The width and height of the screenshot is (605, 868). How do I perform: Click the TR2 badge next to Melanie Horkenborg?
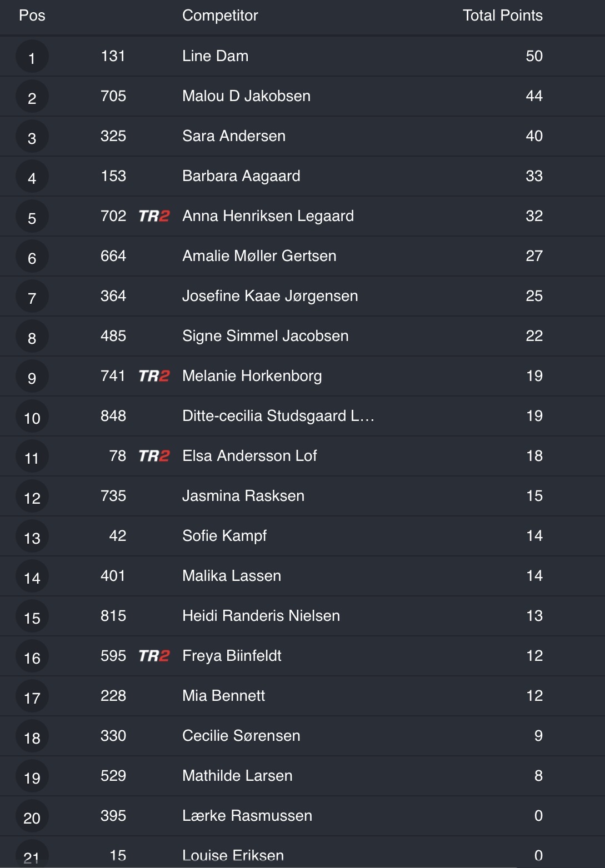coord(154,376)
